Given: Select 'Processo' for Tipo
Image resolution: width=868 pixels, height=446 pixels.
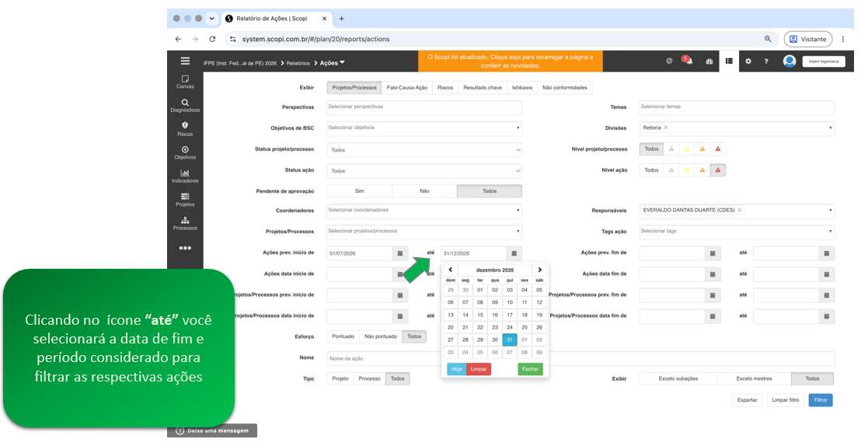Looking at the screenshot, I should (369, 379).
